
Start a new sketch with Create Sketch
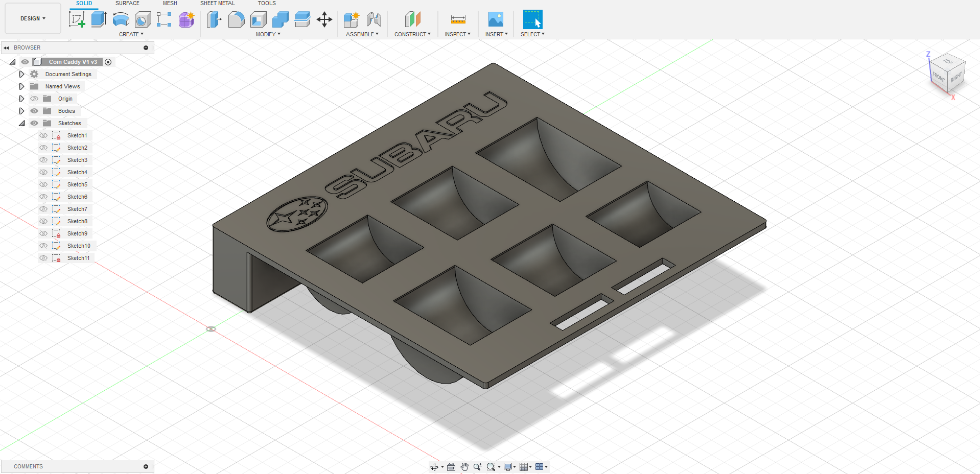pyautogui.click(x=77, y=19)
